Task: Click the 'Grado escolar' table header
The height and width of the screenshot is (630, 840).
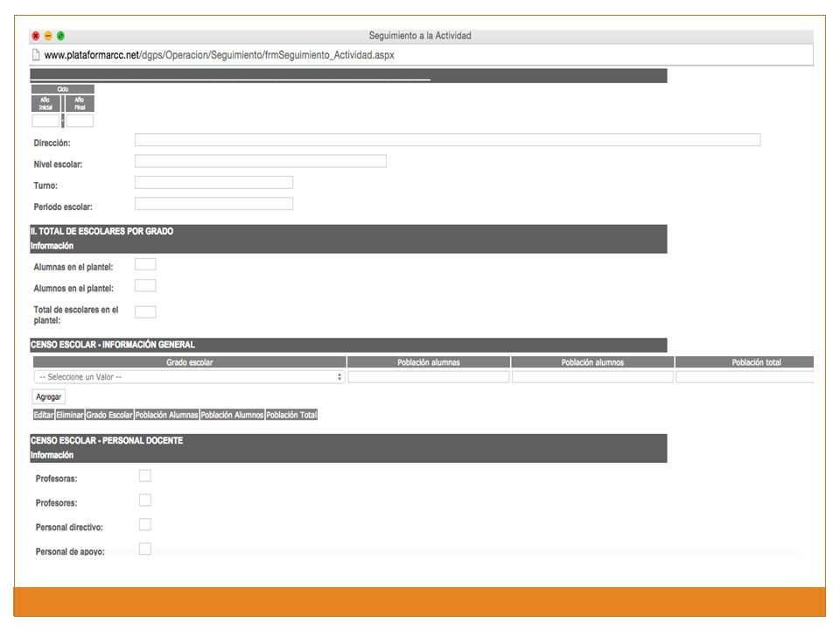Action: coord(189,362)
